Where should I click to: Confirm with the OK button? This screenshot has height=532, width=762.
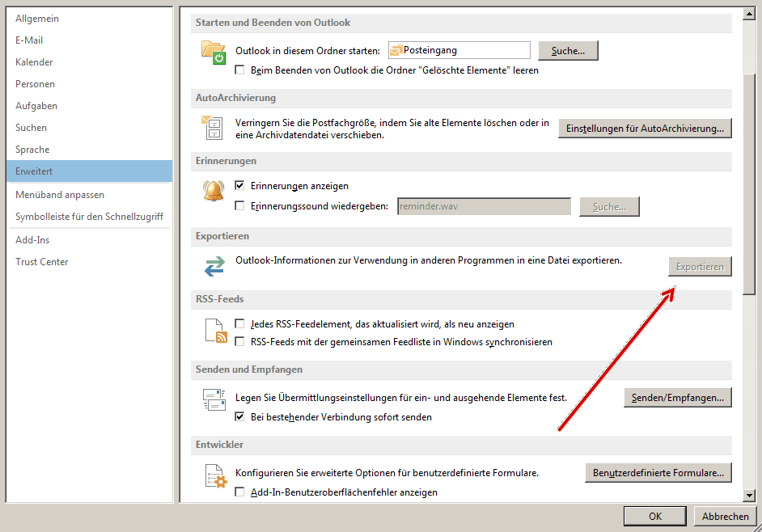pos(655,517)
